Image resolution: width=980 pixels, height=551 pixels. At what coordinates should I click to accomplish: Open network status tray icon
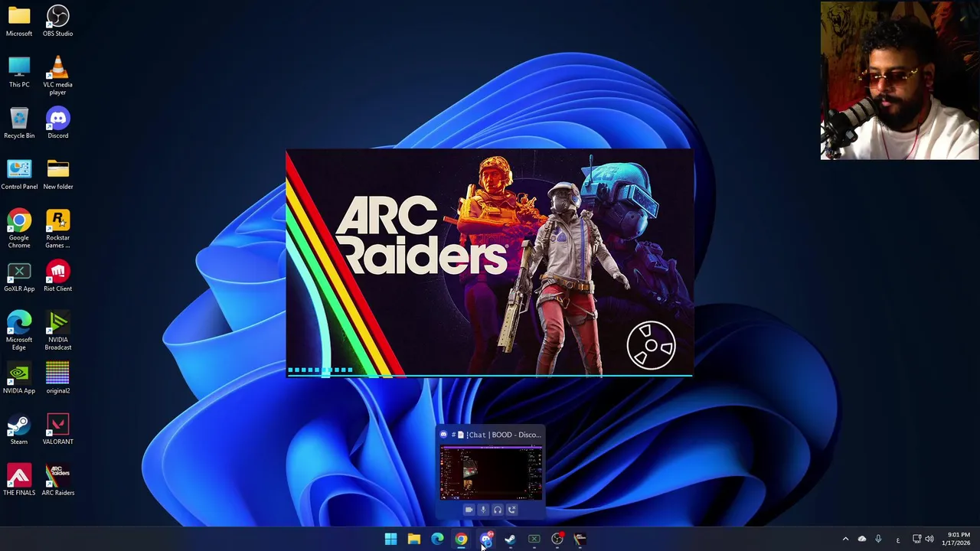[x=916, y=540]
